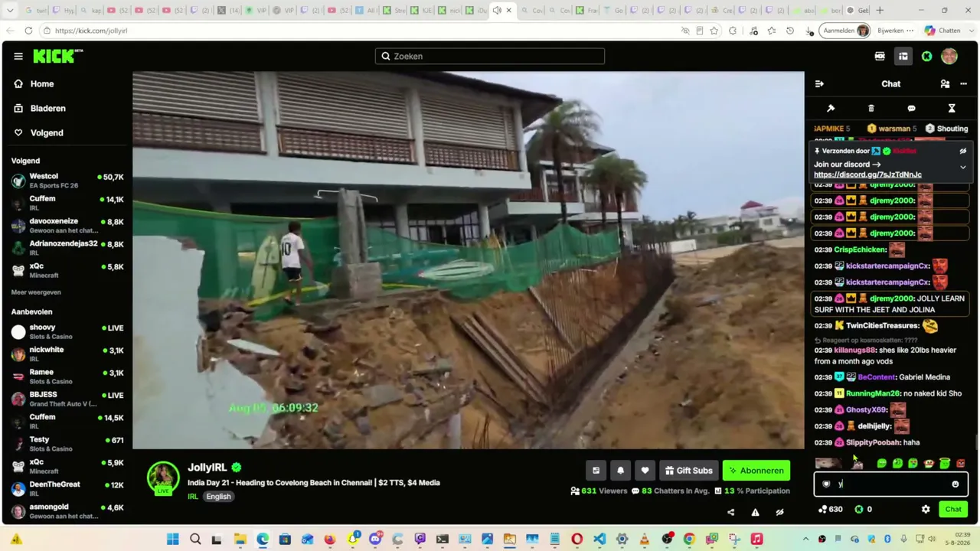Hide the pinned message eye icon
Screen dimensions: 980x551
pos(963,152)
